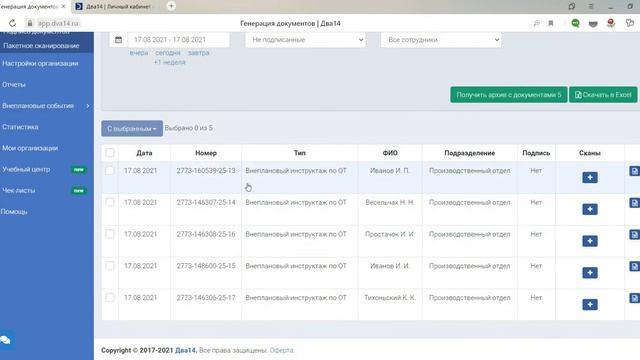This screenshot has width=640, height=360.
Task: Click 'Подразделение' column header
Action: (469, 153)
